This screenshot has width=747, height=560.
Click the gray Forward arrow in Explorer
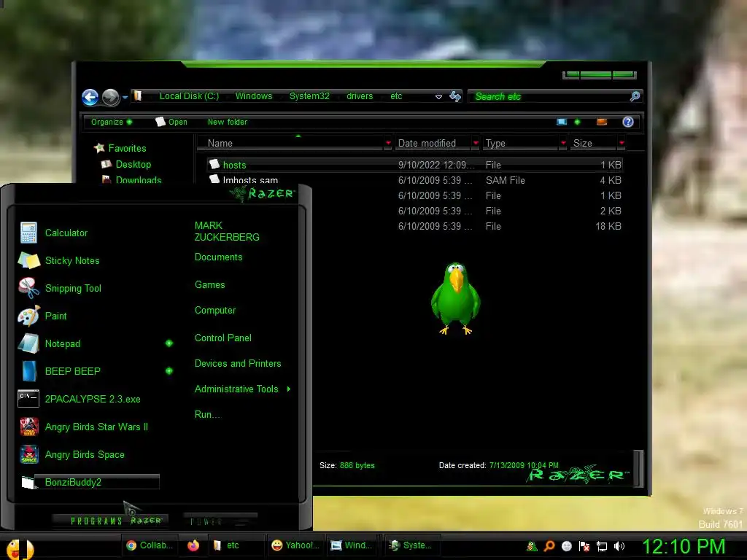click(111, 97)
